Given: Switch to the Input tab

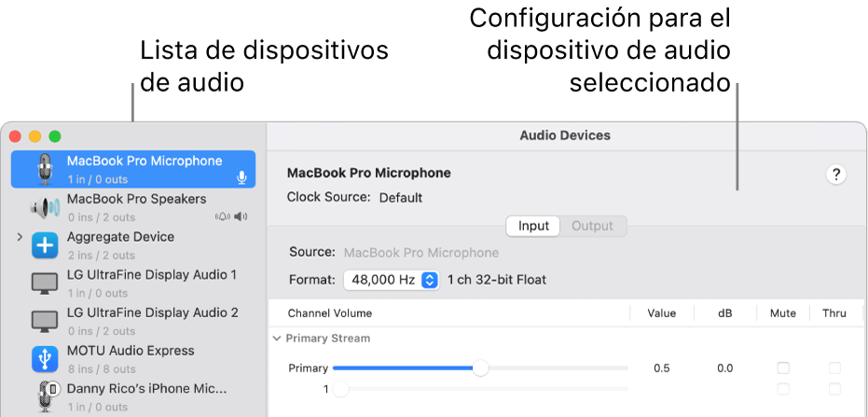Looking at the screenshot, I should (533, 226).
